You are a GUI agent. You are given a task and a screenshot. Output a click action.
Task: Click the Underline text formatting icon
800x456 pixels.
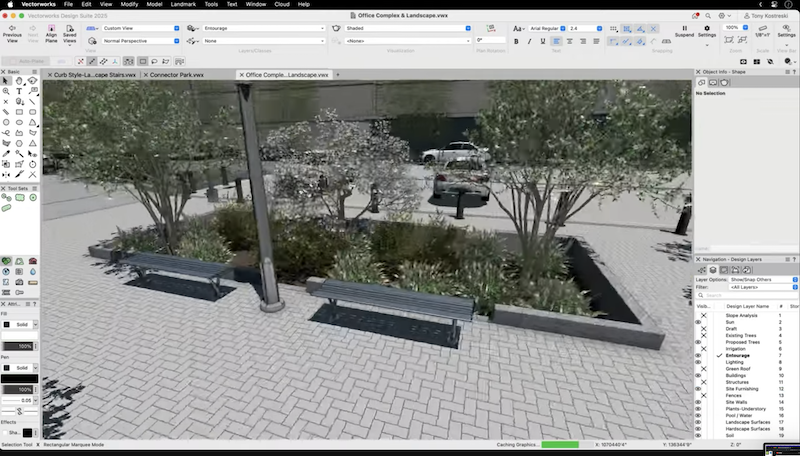pos(542,41)
